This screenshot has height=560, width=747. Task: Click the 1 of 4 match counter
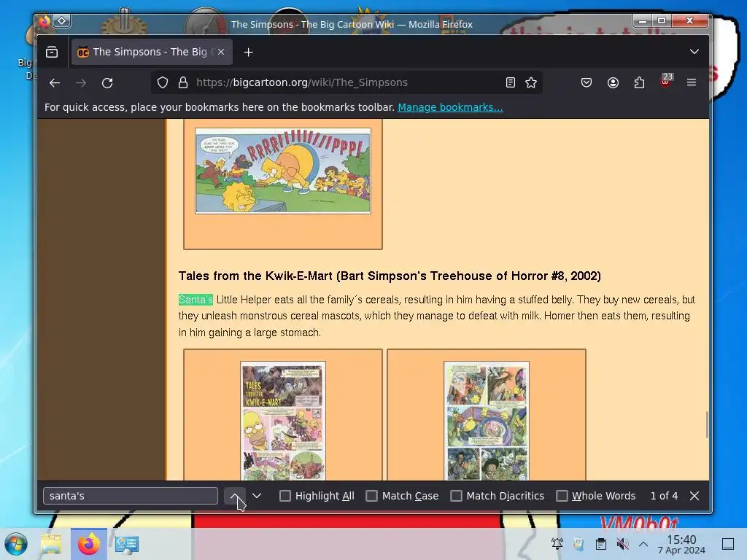click(x=664, y=496)
